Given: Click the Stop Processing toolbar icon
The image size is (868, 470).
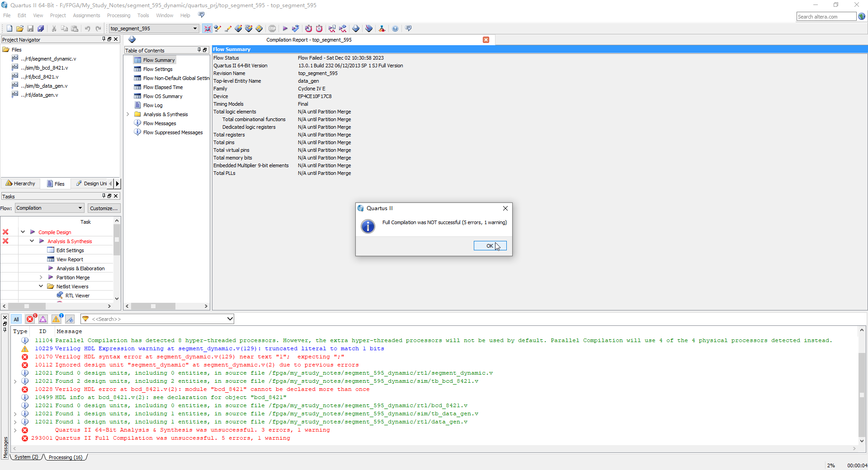Looking at the screenshot, I should 272,28.
